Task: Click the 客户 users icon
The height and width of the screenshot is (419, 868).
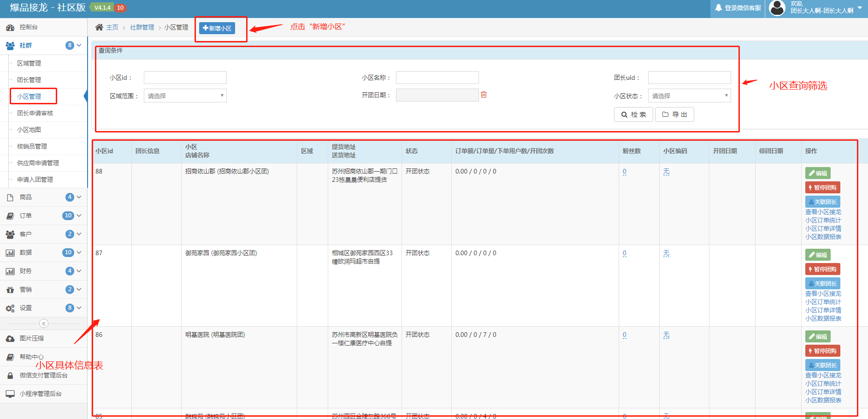Action: tap(10, 234)
